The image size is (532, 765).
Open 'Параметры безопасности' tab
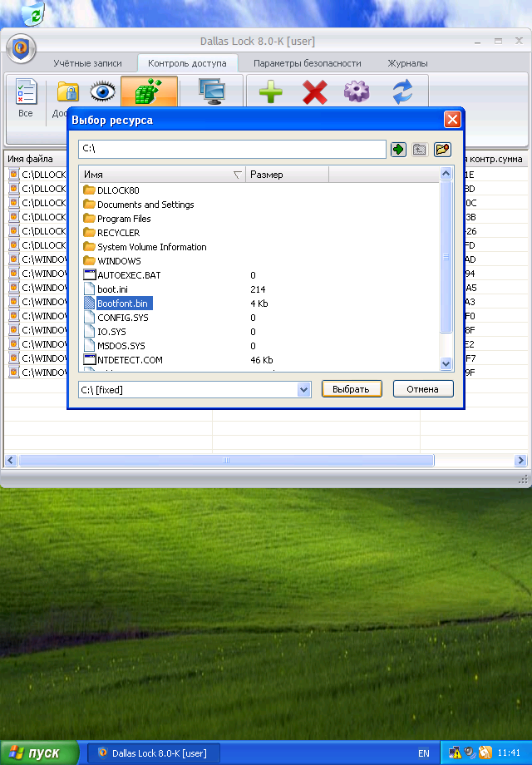[x=308, y=63]
